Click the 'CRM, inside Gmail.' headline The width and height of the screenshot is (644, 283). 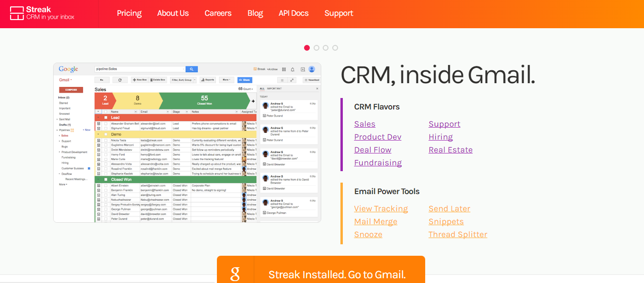pyautogui.click(x=438, y=75)
